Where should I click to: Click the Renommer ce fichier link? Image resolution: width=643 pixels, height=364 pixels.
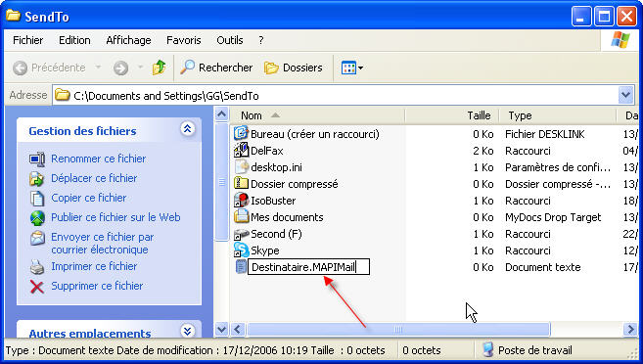click(x=99, y=159)
